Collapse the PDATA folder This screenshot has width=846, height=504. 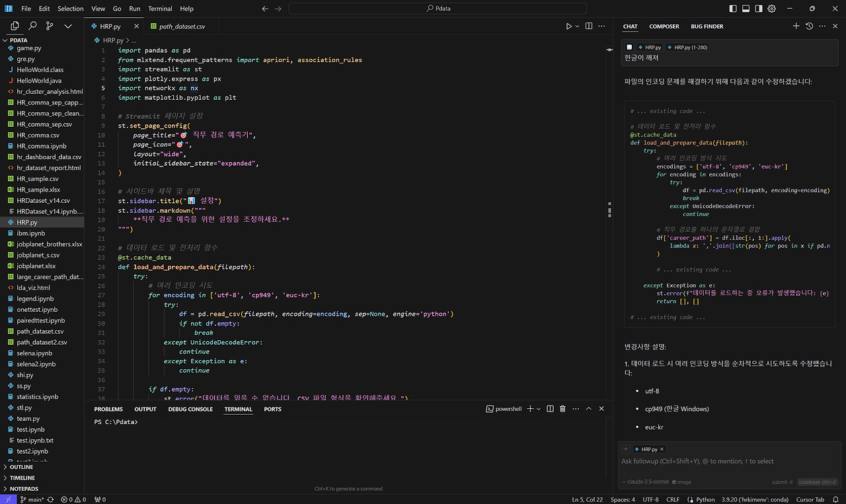pos(42,40)
